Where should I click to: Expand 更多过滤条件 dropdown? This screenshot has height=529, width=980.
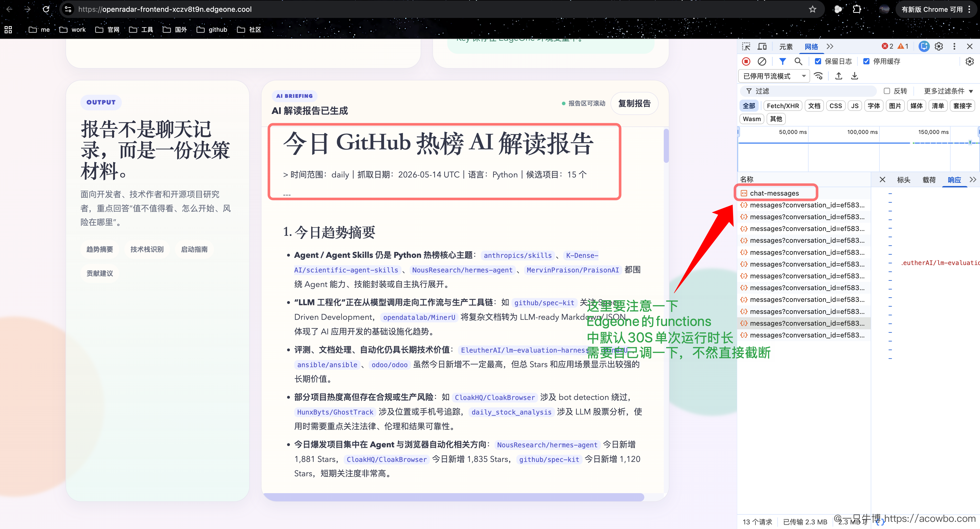(x=948, y=91)
